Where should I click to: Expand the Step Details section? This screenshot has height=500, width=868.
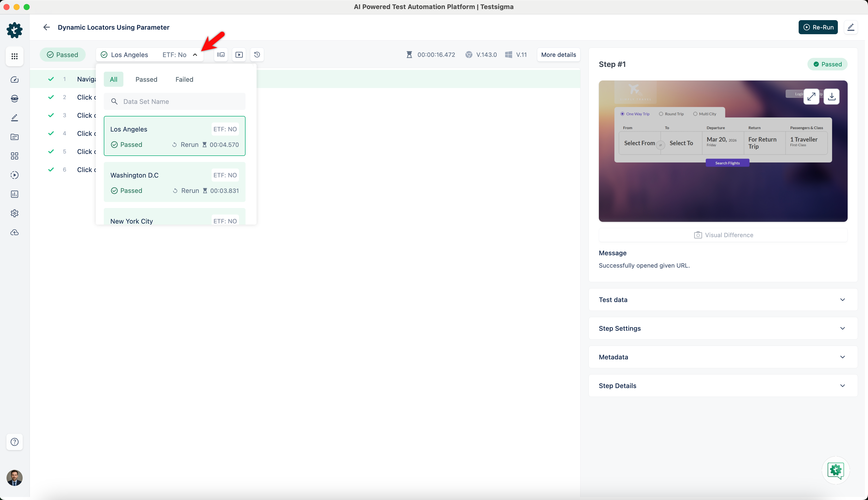[723, 386]
